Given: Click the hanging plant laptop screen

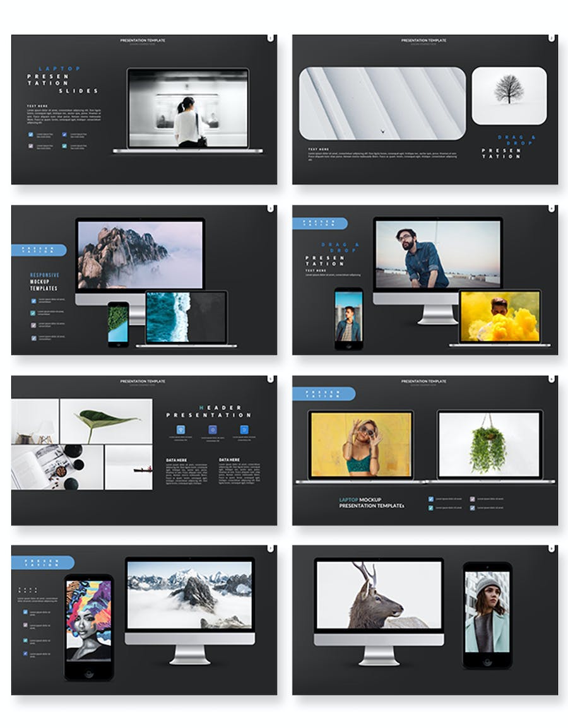Looking at the screenshot, I should coord(489,444).
